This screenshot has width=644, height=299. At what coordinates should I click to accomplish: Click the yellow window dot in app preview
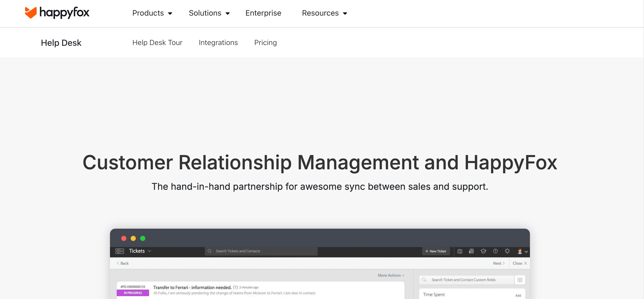133,238
